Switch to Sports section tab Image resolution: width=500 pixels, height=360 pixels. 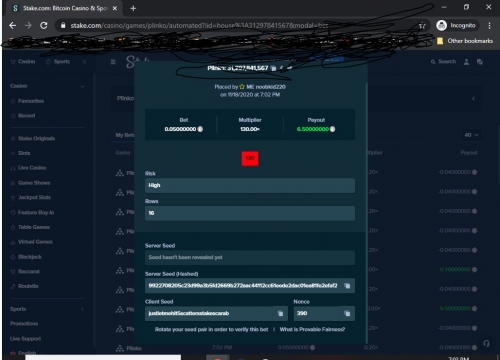58,62
